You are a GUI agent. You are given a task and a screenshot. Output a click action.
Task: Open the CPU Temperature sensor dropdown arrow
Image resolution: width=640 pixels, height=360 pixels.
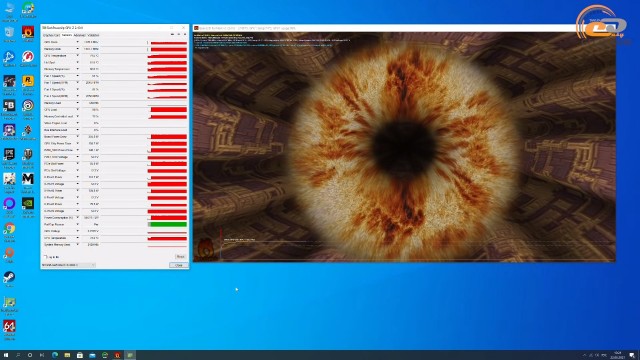coord(78,238)
